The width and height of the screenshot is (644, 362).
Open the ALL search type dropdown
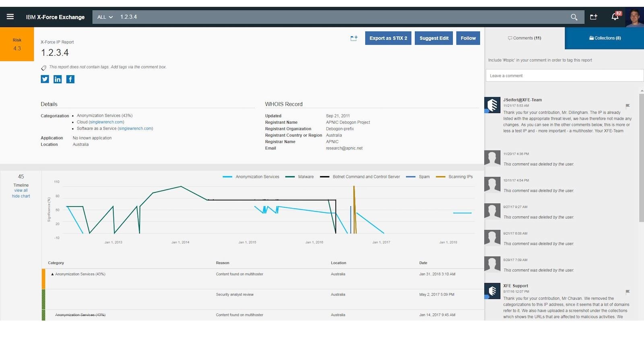(105, 17)
